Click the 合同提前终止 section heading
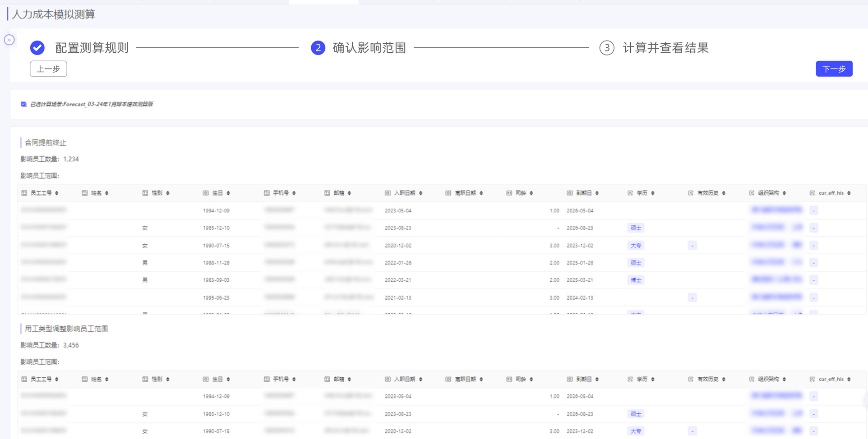Screen dimensions: 868x439 coord(46,143)
